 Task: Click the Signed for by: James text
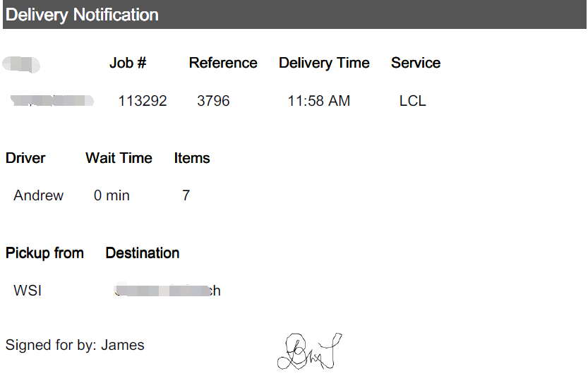pos(75,345)
